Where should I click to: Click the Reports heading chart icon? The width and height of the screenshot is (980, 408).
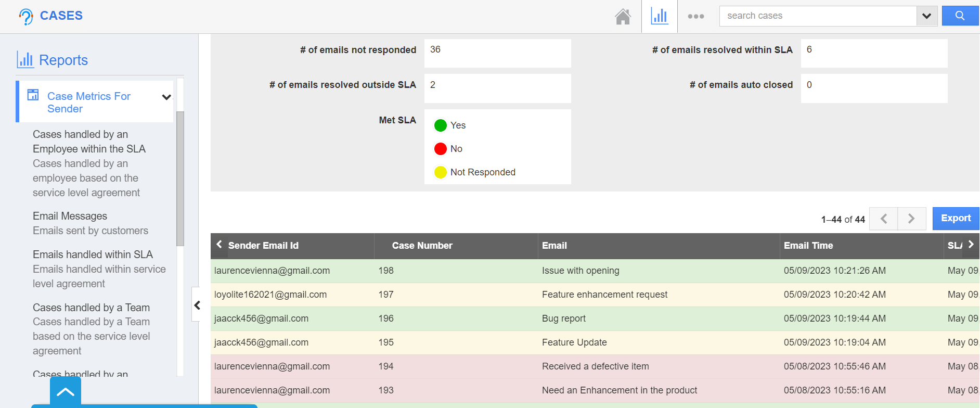click(25, 59)
